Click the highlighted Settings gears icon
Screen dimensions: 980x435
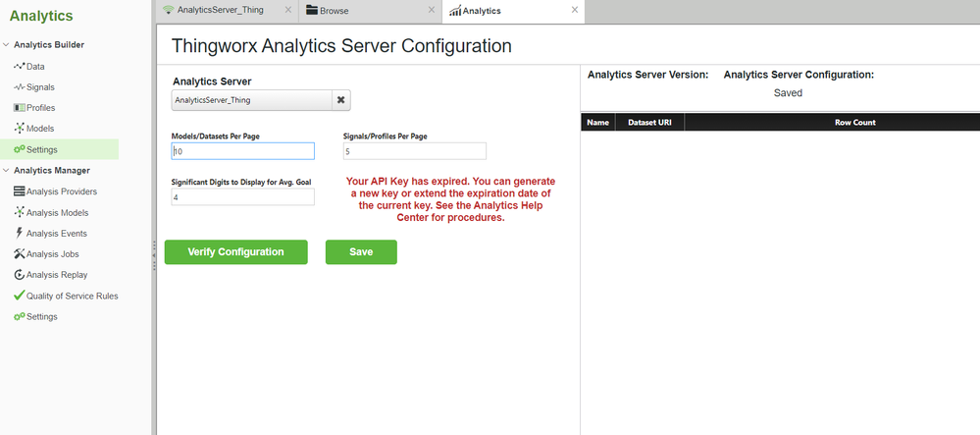[x=19, y=149]
